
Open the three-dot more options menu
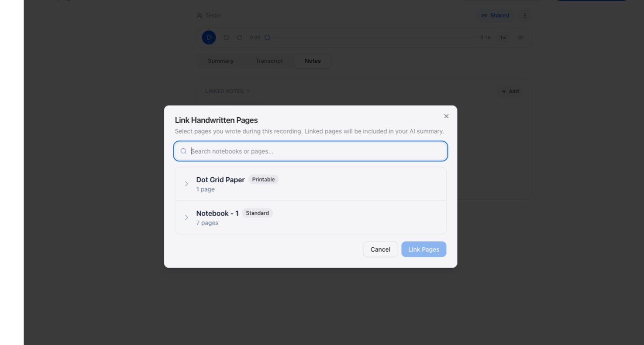click(x=525, y=16)
